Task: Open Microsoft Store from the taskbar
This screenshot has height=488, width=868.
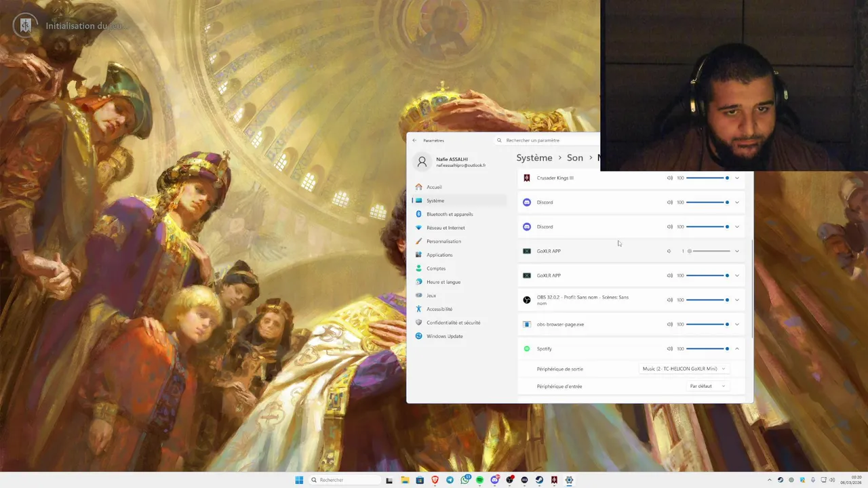Action: [x=420, y=480]
